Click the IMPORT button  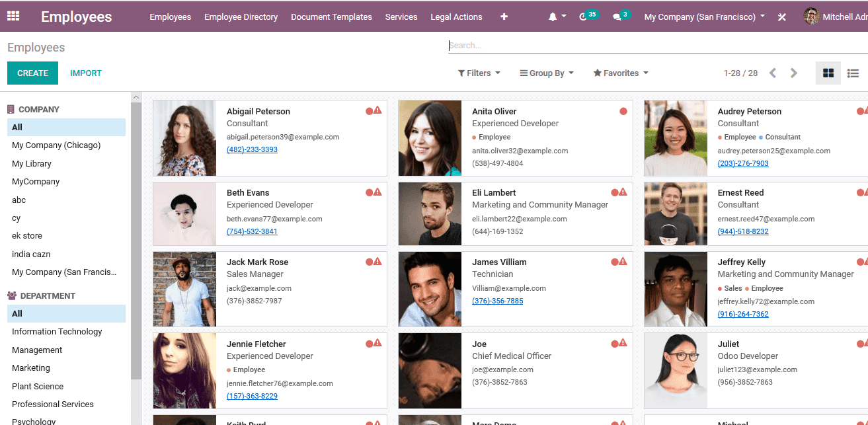tap(86, 73)
